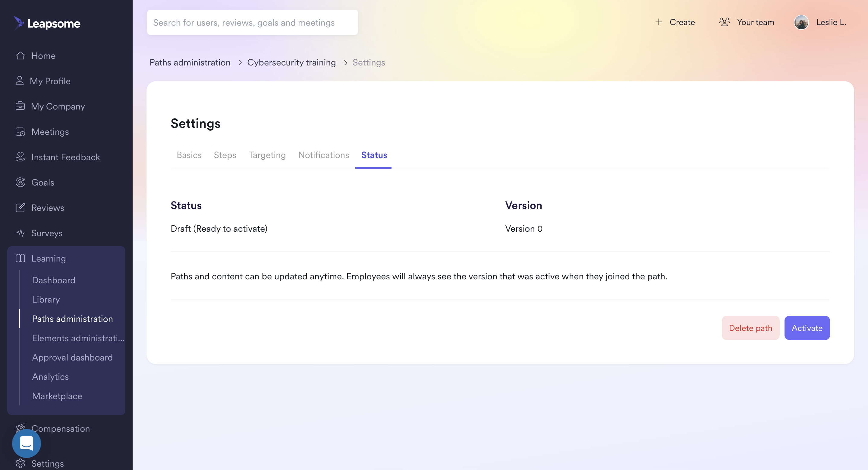The width and height of the screenshot is (868, 470).
Task: Click the Your team people icon
Action: click(725, 22)
